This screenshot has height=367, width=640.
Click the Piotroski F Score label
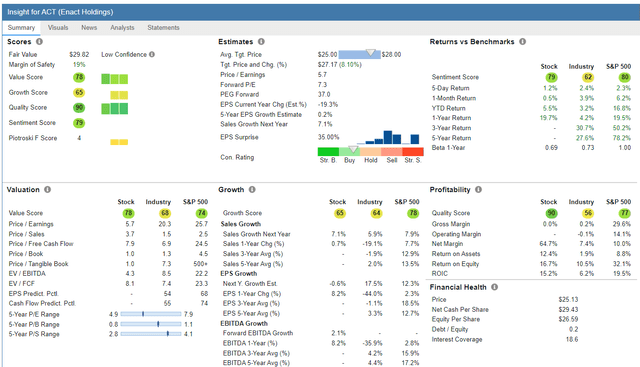(33, 138)
